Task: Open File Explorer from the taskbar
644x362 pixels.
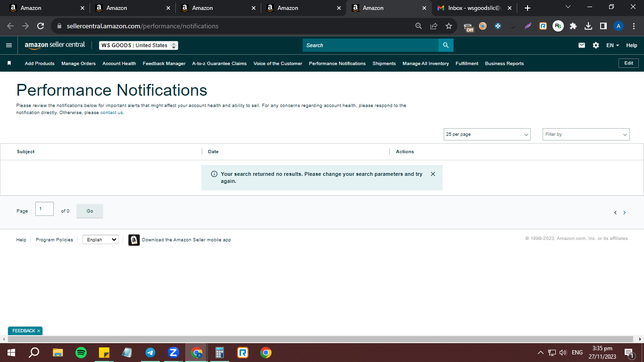Action: point(58,352)
